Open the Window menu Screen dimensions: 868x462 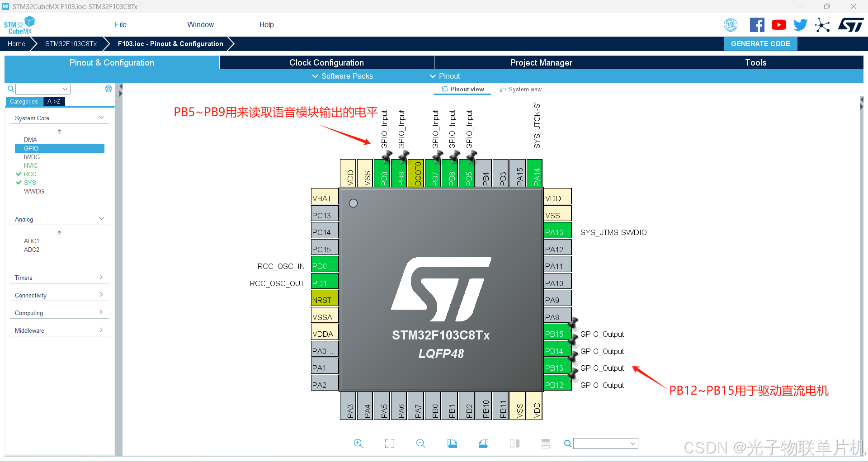point(200,24)
